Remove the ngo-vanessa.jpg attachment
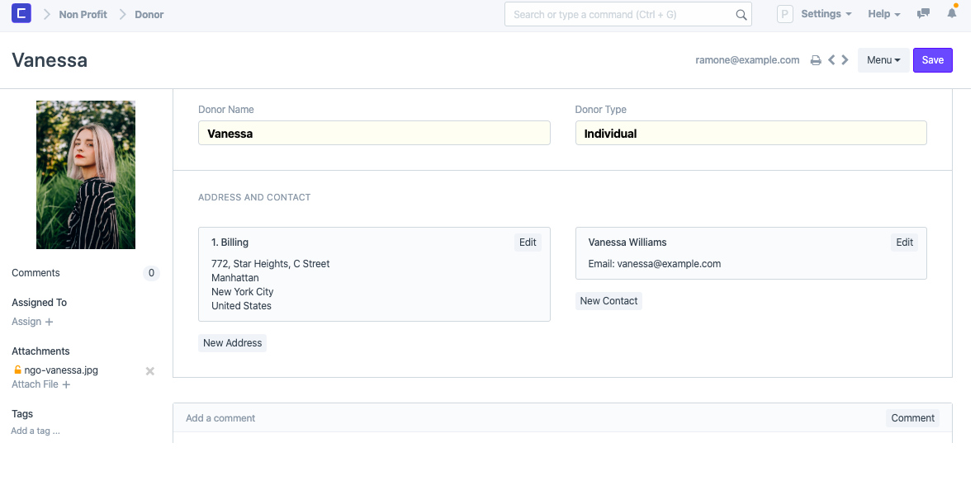 (150, 371)
